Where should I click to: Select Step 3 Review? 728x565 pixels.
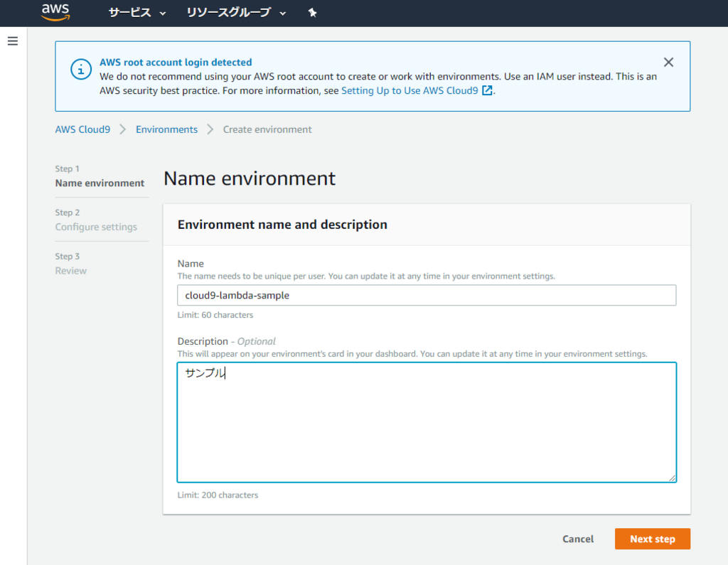71,264
